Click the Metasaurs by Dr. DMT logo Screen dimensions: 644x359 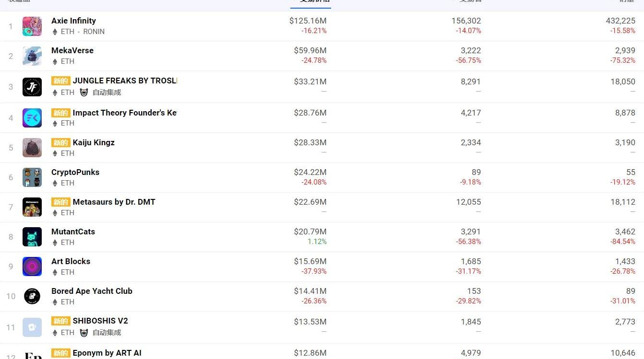point(32,207)
